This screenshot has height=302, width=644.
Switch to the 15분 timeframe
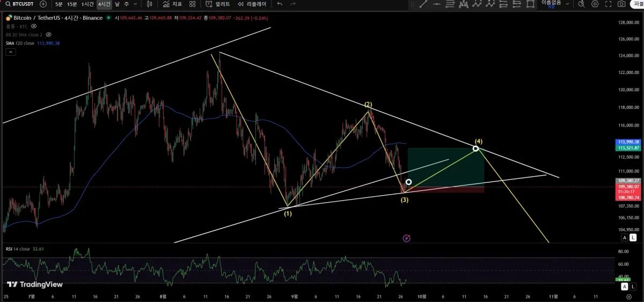(x=72, y=4)
